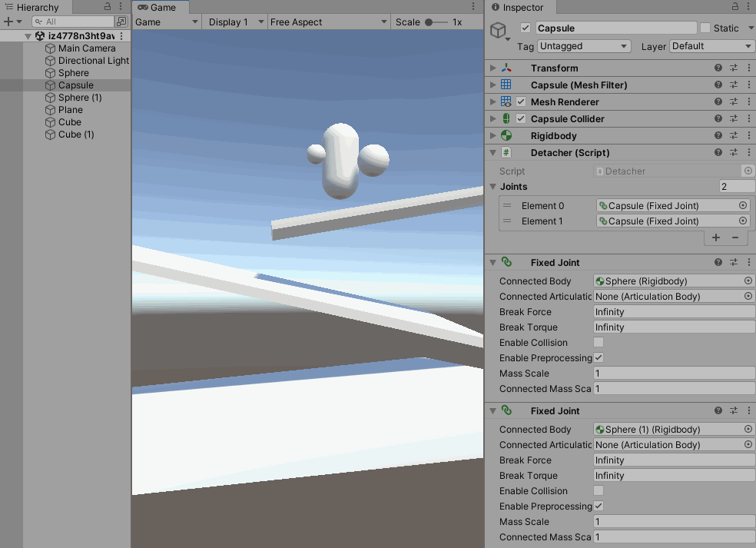Open the Mesh Renderer more options menu
This screenshot has width=756, height=548.
(749, 101)
